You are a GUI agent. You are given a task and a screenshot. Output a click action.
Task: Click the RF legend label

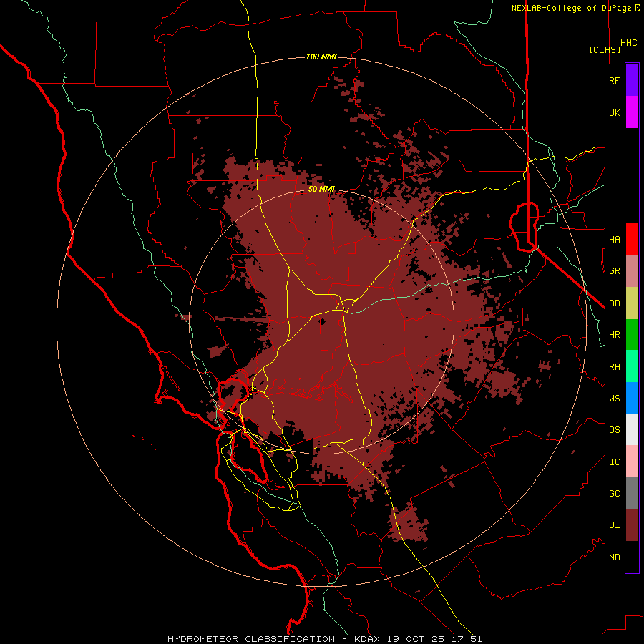pyautogui.click(x=614, y=80)
